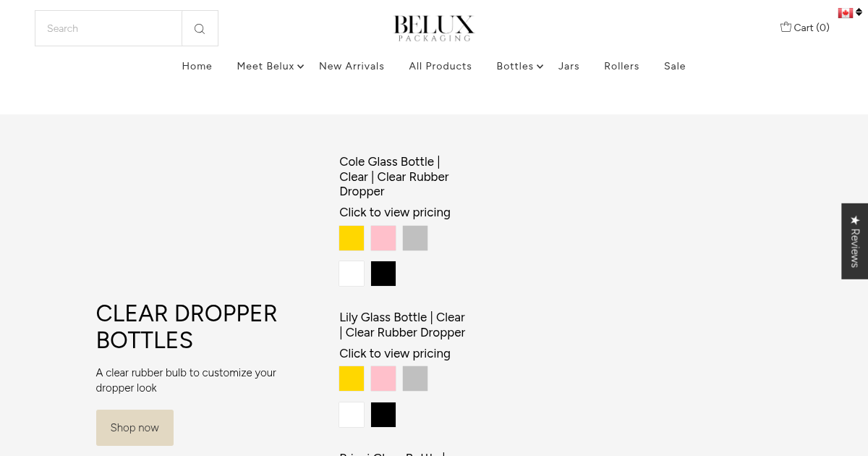The image size is (868, 456).
Task: Click pricing link for Cole Glass Bottle
Action: pos(395,212)
